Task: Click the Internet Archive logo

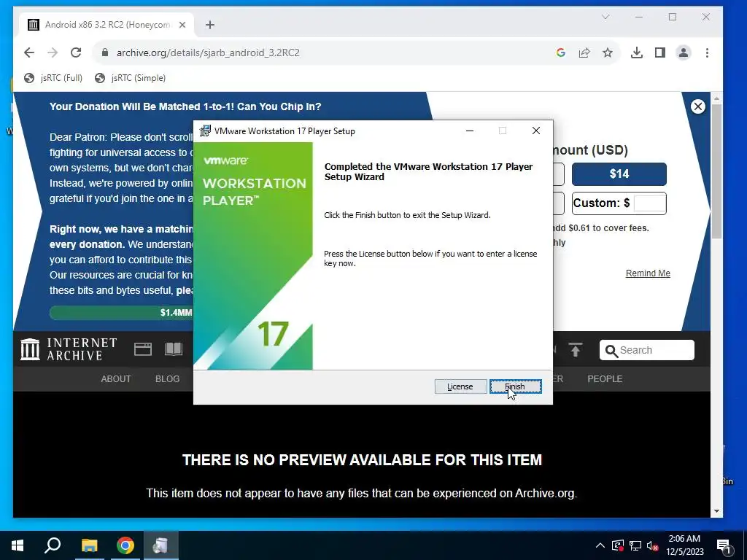Action: pos(69,349)
